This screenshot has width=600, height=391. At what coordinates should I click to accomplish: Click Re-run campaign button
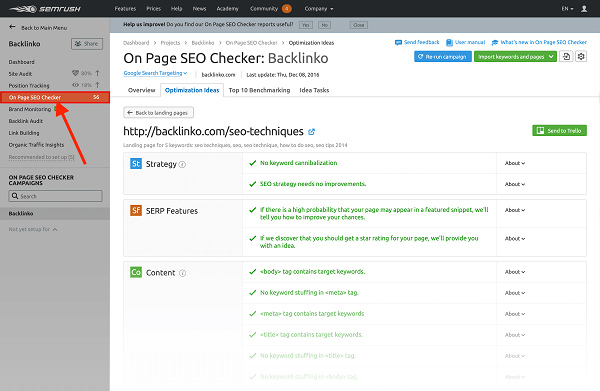click(x=442, y=57)
